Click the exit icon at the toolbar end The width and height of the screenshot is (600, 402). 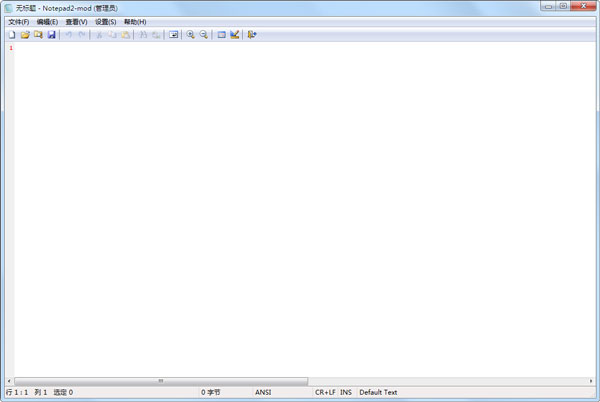[x=251, y=35]
